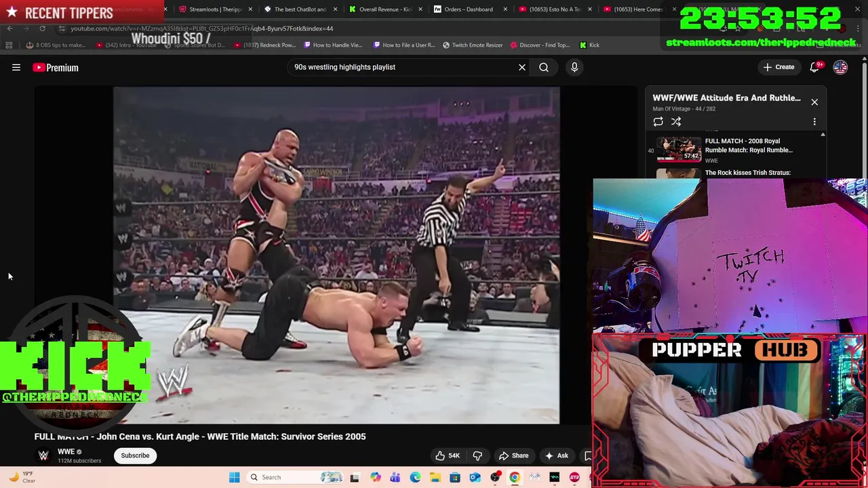This screenshot has height=488, width=868.
Task: Close the playlist panel
Action: [814, 102]
